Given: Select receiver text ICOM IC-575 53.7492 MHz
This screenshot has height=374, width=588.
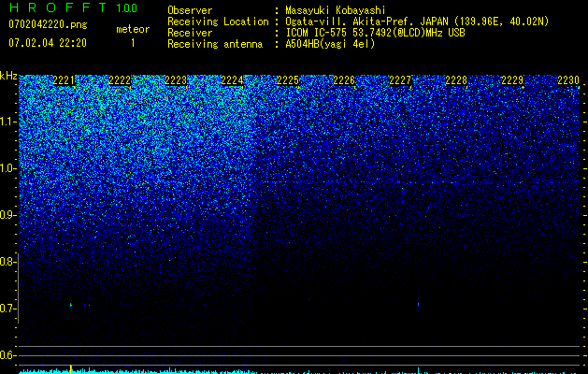Looking at the screenshot, I should pos(375,33).
